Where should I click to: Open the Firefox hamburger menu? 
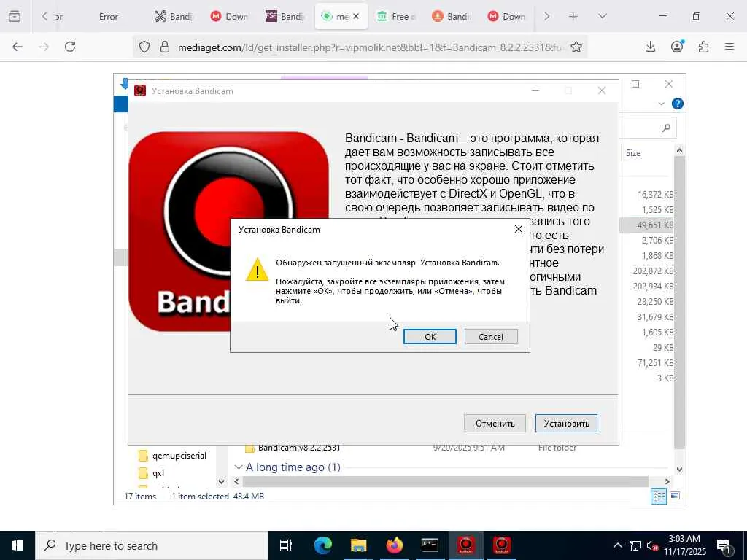pyautogui.click(x=729, y=47)
